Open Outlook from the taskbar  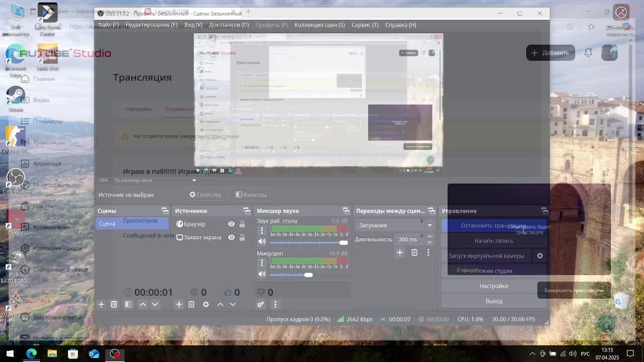pos(94,354)
